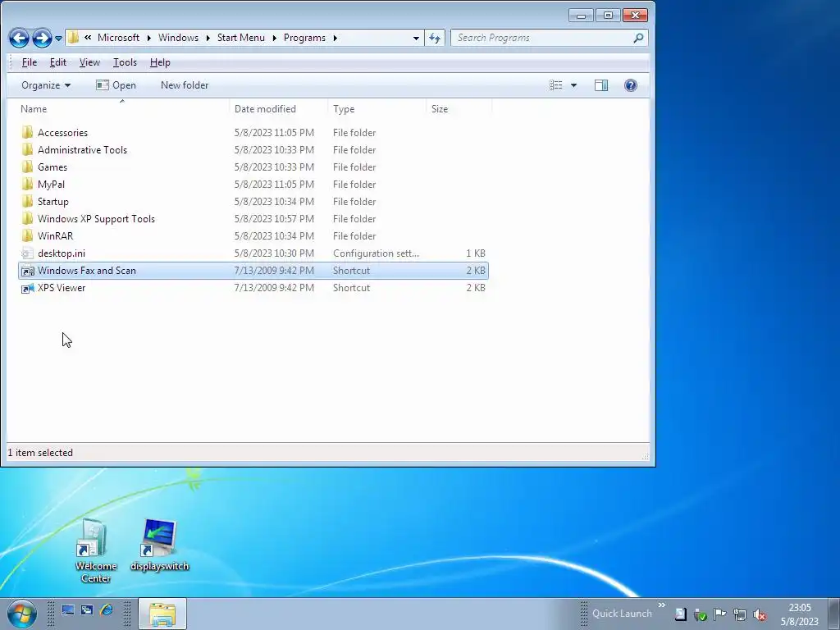Screen dimensions: 840x630
Task: Open the view options dropdown arrow
Action: [573, 85]
